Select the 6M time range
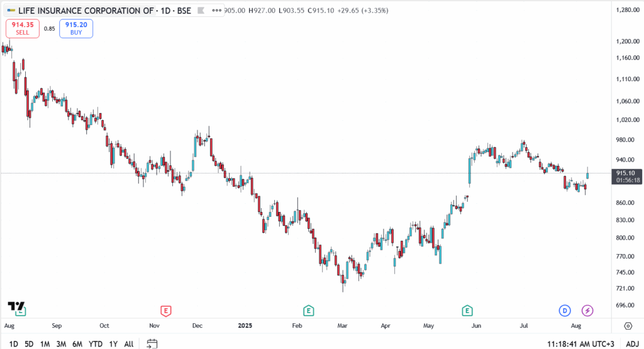Screen dimensions: 644x349 tap(77, 344)
